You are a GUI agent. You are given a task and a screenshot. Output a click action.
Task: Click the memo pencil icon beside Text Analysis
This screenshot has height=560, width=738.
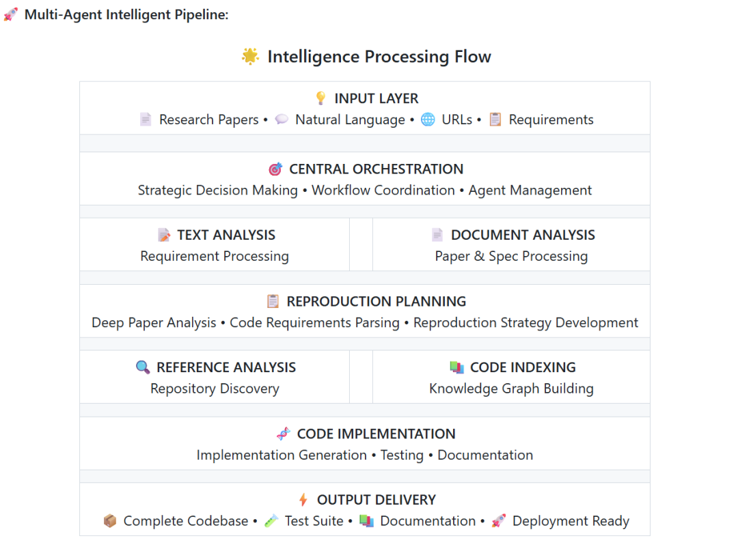click(164, 235)
